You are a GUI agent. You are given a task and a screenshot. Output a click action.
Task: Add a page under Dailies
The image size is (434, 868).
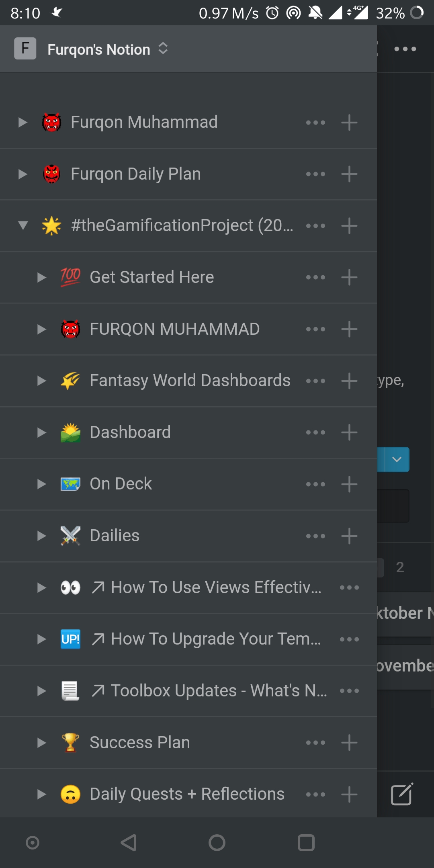(x=349, y=536)
